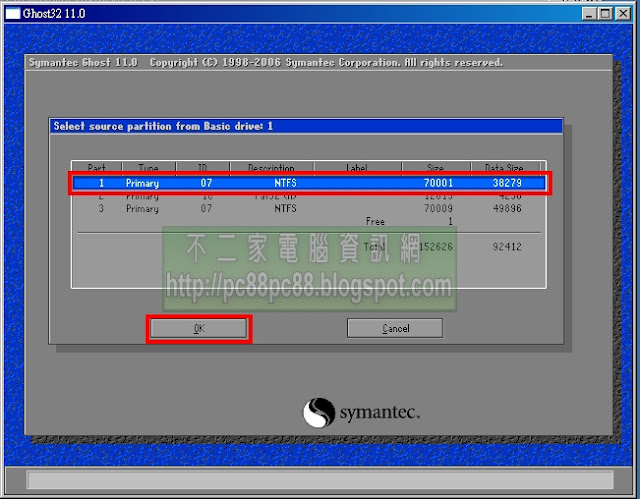Click the Free space label

[x=375, y=222]
